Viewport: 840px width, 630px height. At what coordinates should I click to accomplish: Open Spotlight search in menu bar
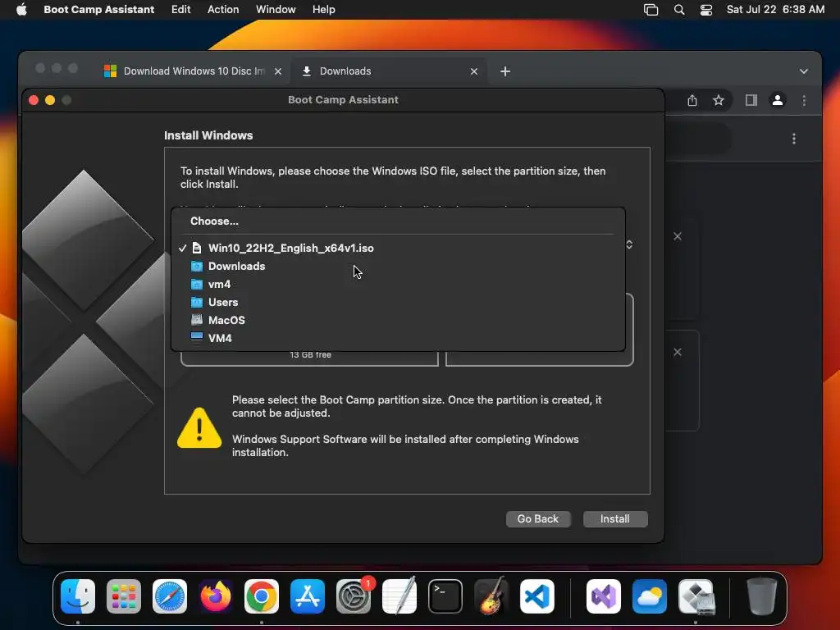(x=678, y=10)
